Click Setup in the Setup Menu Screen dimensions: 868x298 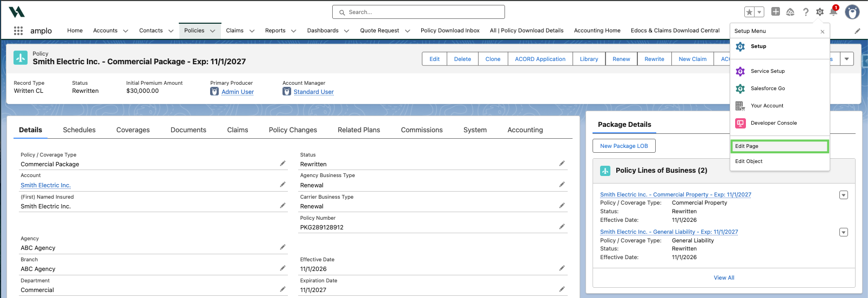pos(779,46)
